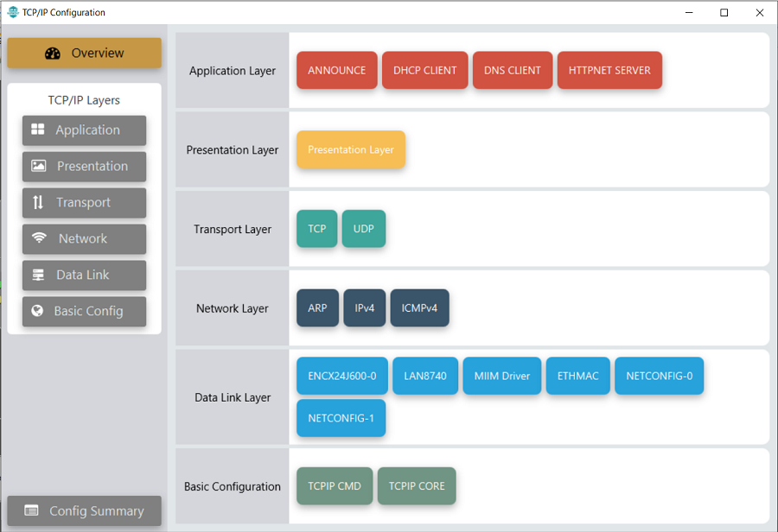This screenshot has height=532, width=778.
Task: Select the ENCX24J600-0 driver
Action: coord(342,376)
